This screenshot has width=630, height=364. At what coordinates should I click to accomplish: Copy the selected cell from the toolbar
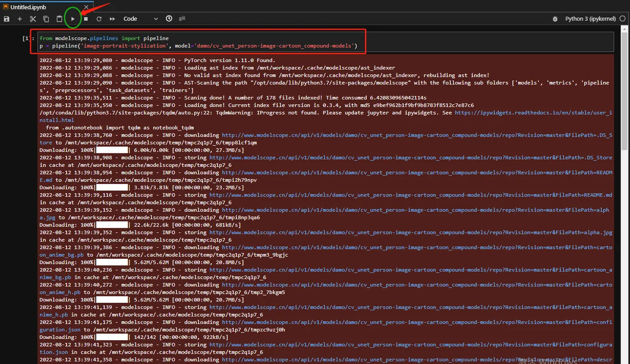pyautogui.click(x=46, y=19)
